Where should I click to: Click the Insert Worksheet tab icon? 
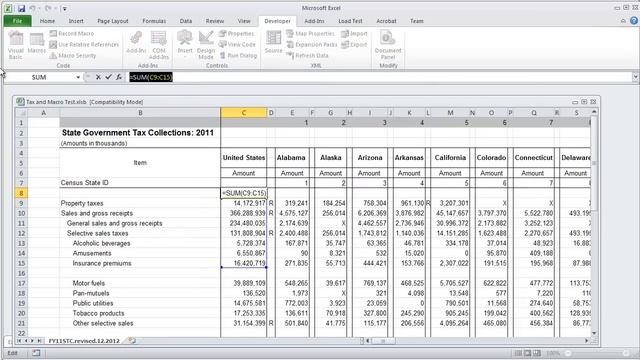pyautogui.click(x=132, y=340)
